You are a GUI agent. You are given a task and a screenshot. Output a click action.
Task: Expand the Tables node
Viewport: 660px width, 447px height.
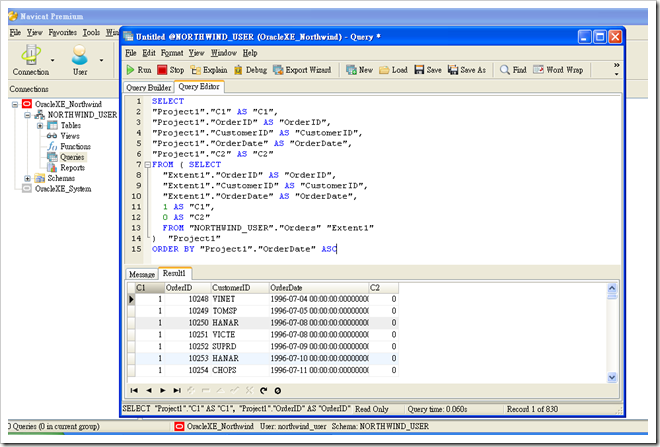coord(40,125)
